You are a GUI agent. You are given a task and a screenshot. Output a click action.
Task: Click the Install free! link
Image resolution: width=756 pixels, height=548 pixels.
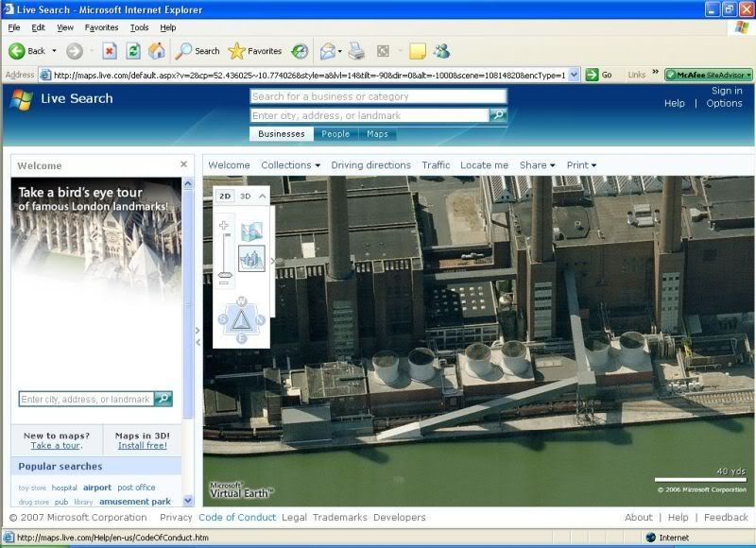[143, 445]
